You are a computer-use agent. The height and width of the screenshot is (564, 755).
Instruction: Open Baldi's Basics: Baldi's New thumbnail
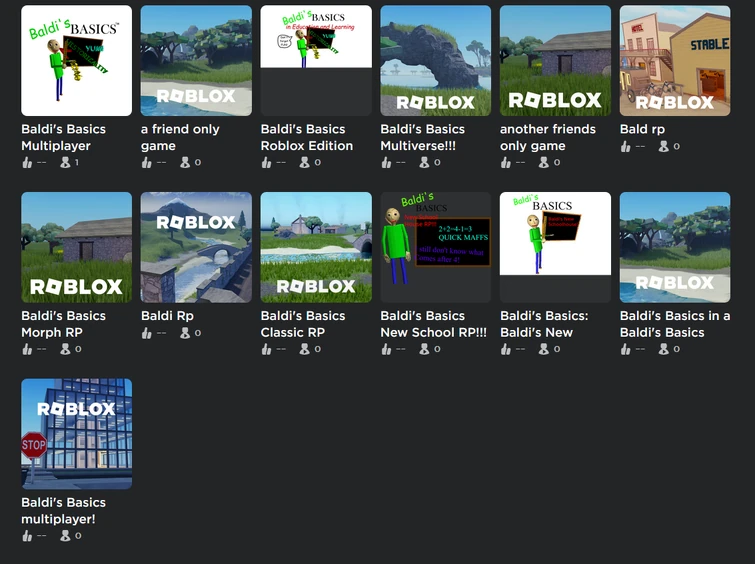coord(555,248)
